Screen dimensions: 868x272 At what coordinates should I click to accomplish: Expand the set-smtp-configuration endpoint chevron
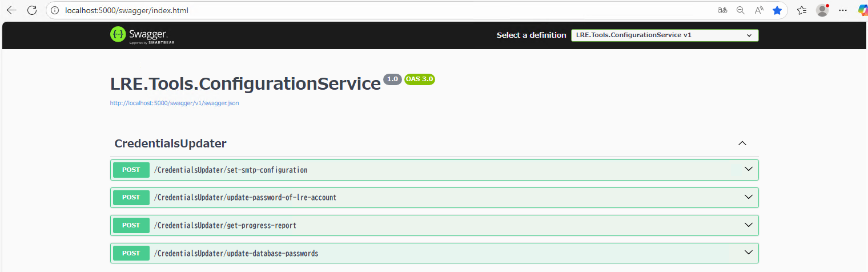pos(749,169)
